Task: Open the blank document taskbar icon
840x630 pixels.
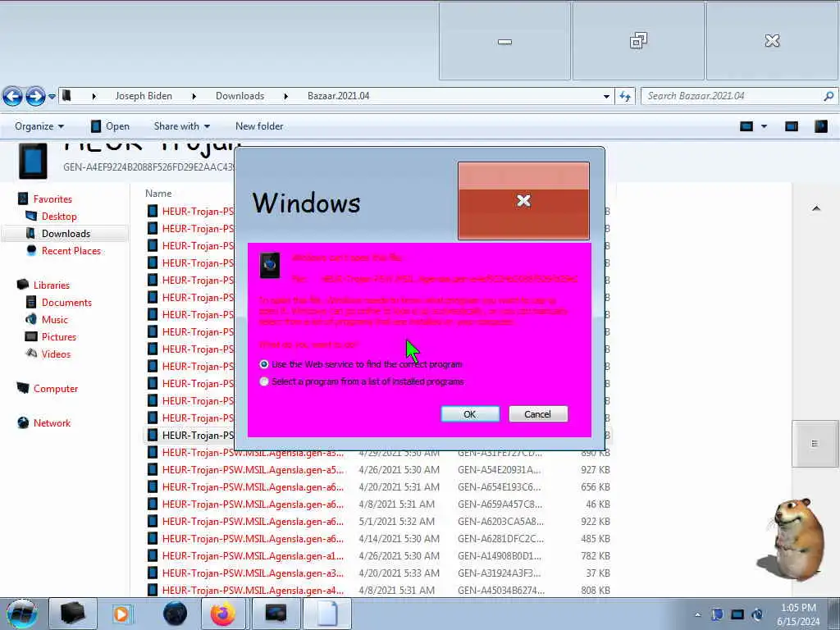Action: 326,614
